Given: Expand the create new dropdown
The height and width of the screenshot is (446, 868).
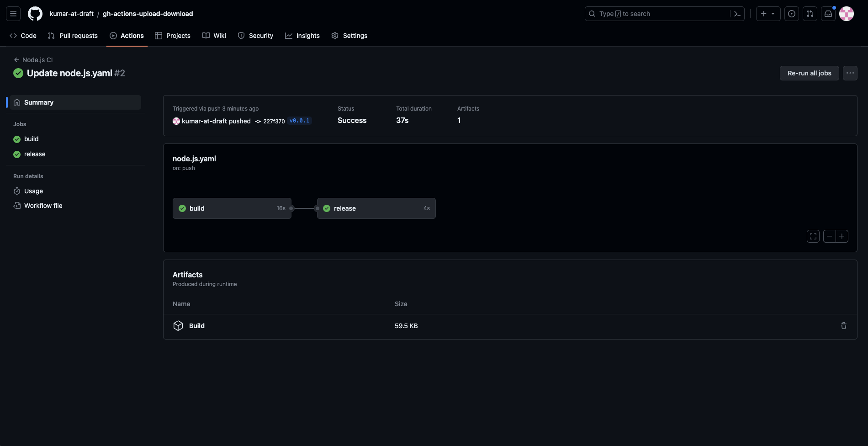Looking at the screenshot, I should (x=768, y=14).
